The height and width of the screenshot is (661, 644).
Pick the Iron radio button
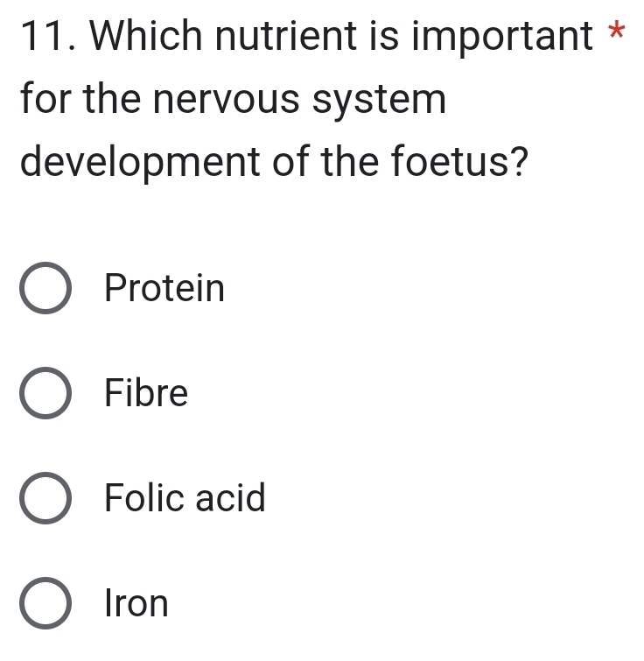click(45, 604)
